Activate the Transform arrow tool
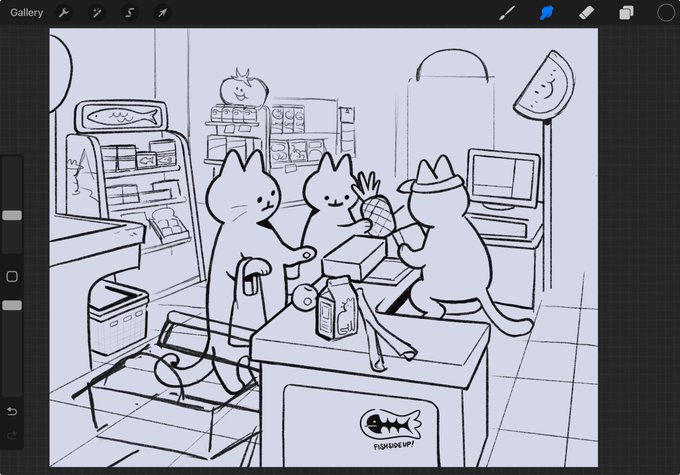The height and width of the screenshot is (475, 680). (162, 13)
